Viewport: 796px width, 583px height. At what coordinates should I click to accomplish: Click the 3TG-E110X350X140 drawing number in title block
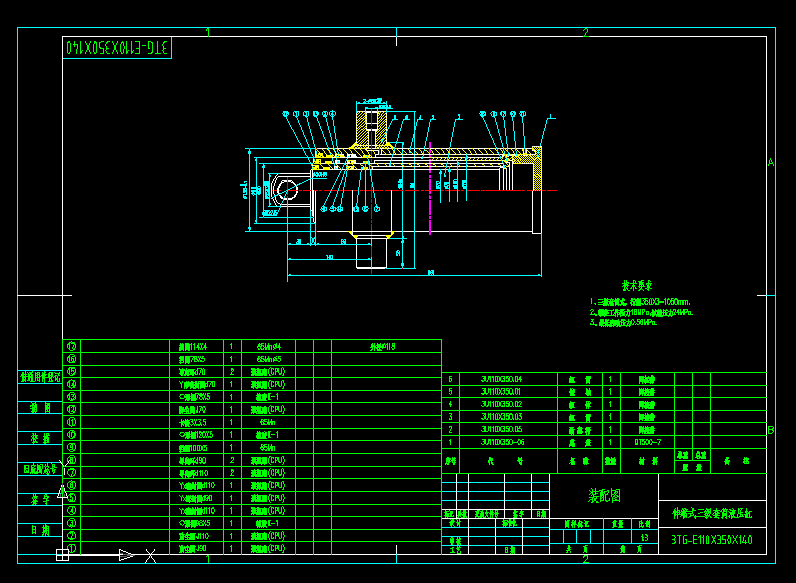[712, 539]
